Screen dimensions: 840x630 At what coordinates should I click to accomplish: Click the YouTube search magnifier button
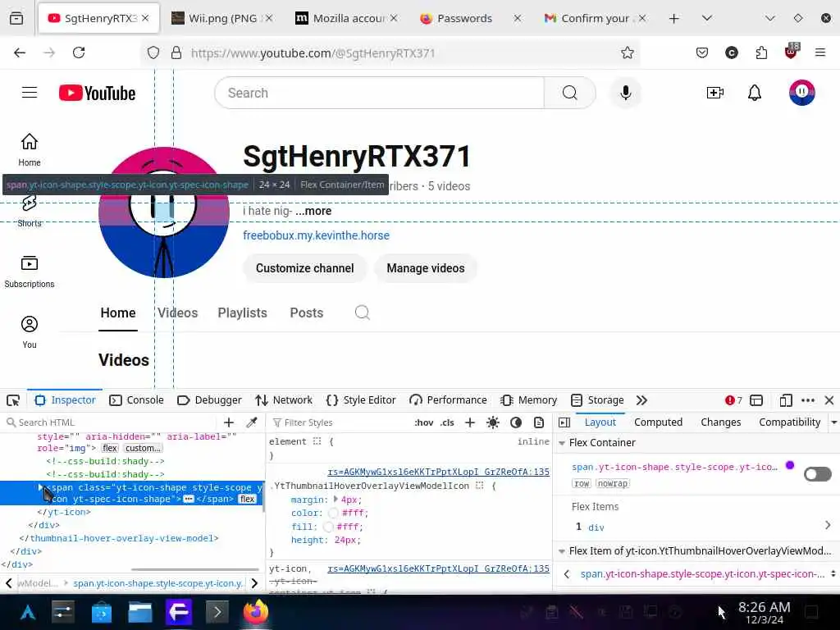570,93
